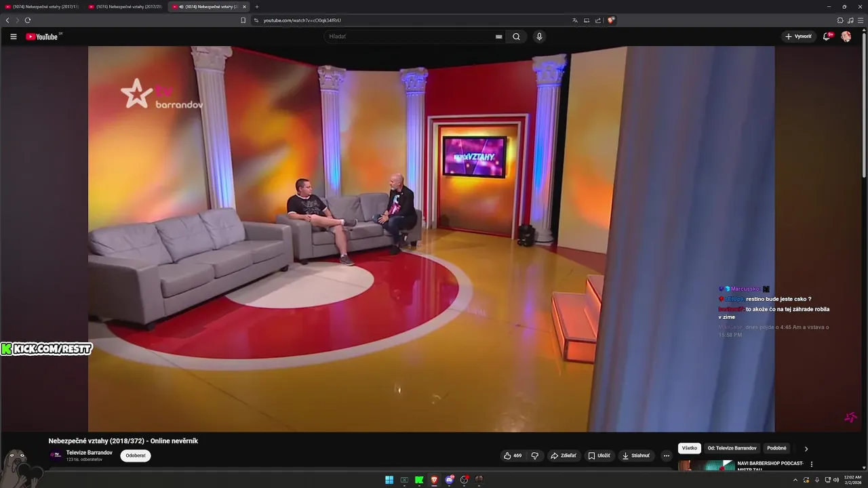Image resolution: width=868 pixels, height=488 pixels.
Task: Share this page from address bar
Action: click(598, 20)
